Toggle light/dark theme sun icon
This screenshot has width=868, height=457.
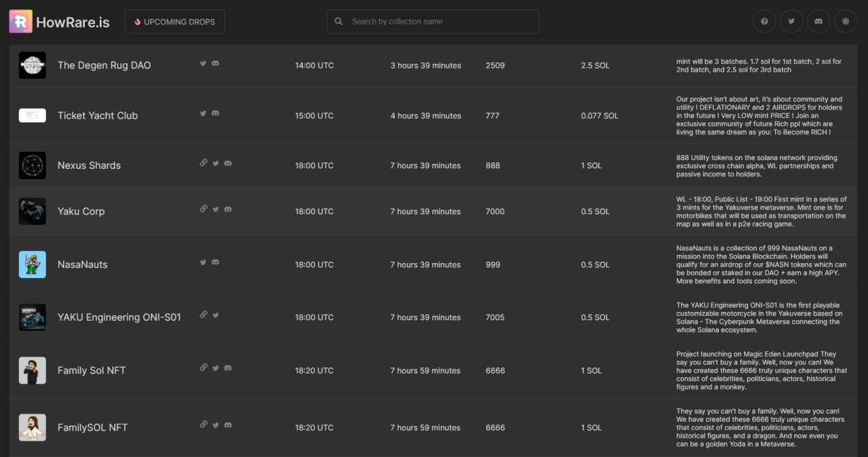click(846, 22)
